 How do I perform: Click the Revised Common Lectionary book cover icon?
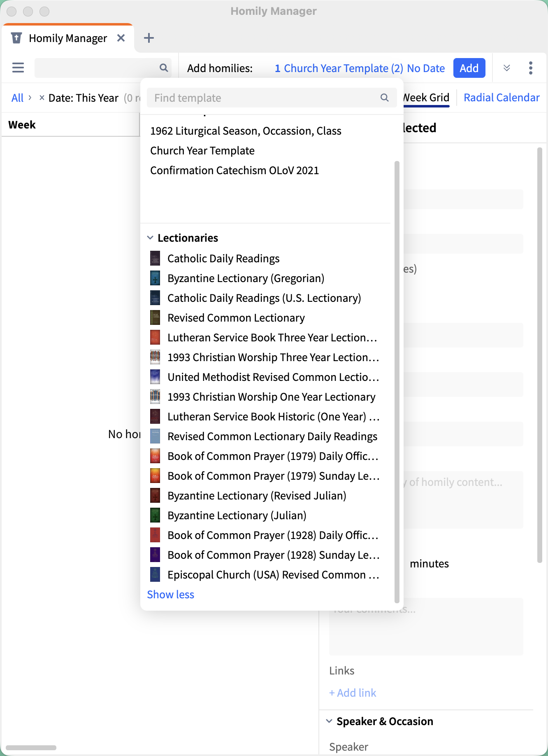coord(155,317)
